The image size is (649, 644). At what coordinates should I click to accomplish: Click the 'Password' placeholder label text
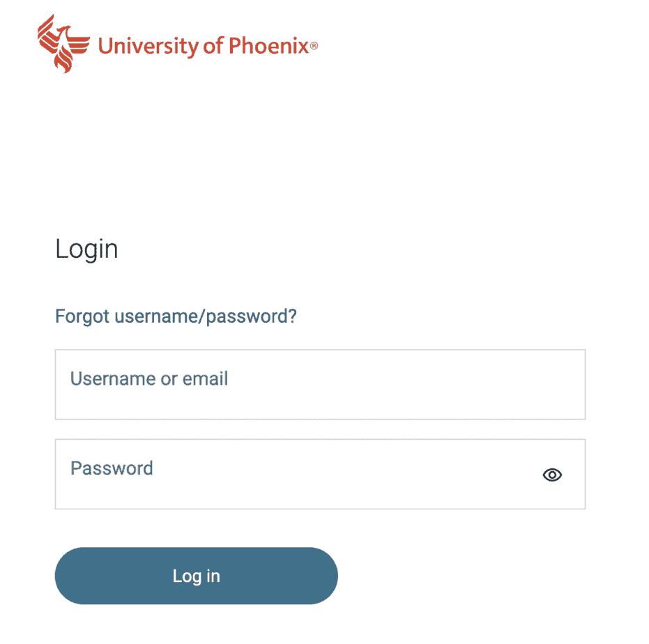pyautogui.click(x=112, y=468)
